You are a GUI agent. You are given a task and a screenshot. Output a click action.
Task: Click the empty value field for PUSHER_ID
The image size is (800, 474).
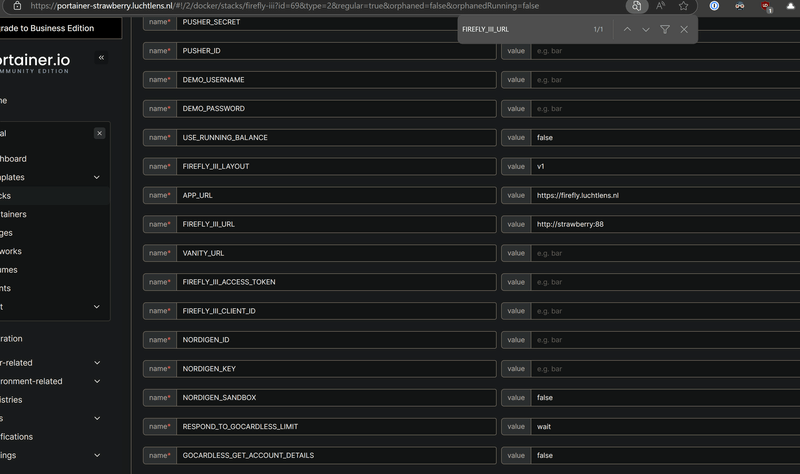click(666, 51)
